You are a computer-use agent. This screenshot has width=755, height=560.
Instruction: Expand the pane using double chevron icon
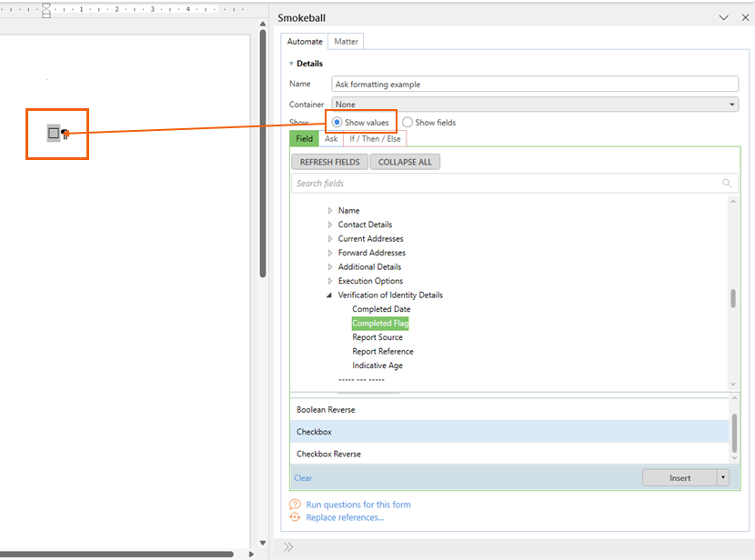(x=288, y=547)
